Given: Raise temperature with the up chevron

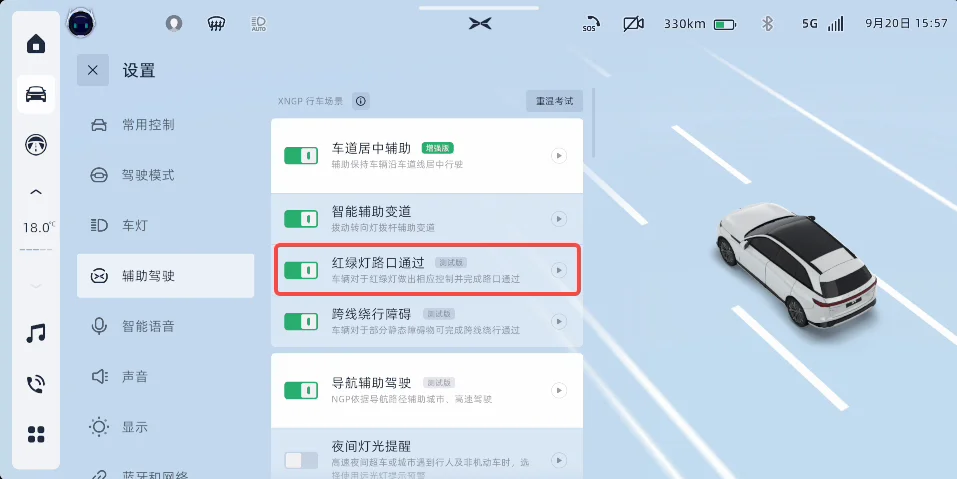Looking at the screenshot, I should point(36,192).
